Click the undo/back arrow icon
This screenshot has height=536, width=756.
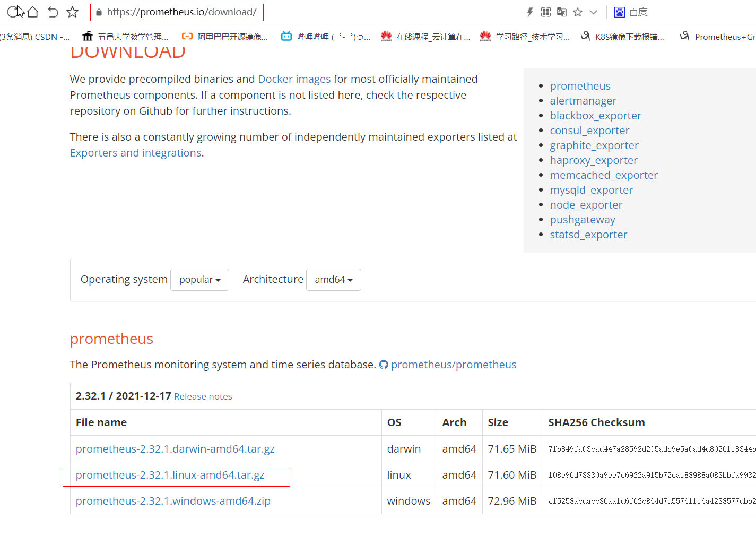(53, 12)
